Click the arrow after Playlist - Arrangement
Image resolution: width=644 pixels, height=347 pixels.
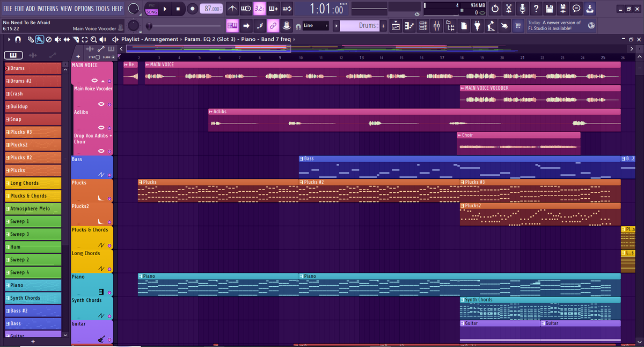coord(181,39)
